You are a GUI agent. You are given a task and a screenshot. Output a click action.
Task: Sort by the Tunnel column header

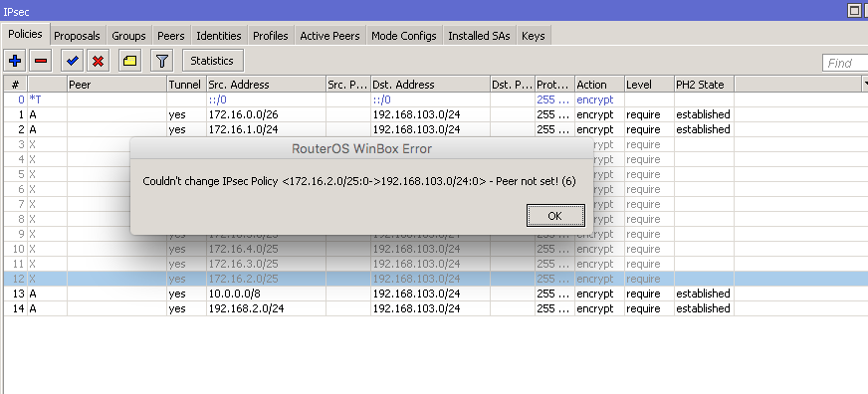click(186, 85)
